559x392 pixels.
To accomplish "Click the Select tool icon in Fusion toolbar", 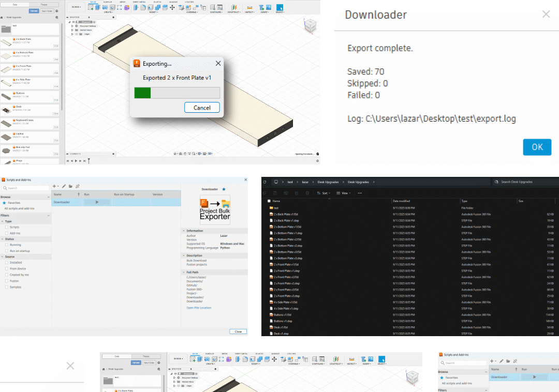I will click(280, 8).
